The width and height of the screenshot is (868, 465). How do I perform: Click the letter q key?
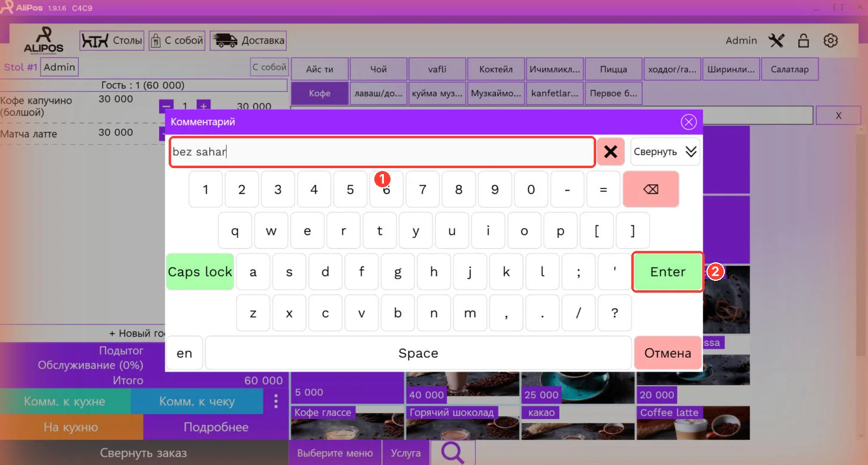point(235,231)
